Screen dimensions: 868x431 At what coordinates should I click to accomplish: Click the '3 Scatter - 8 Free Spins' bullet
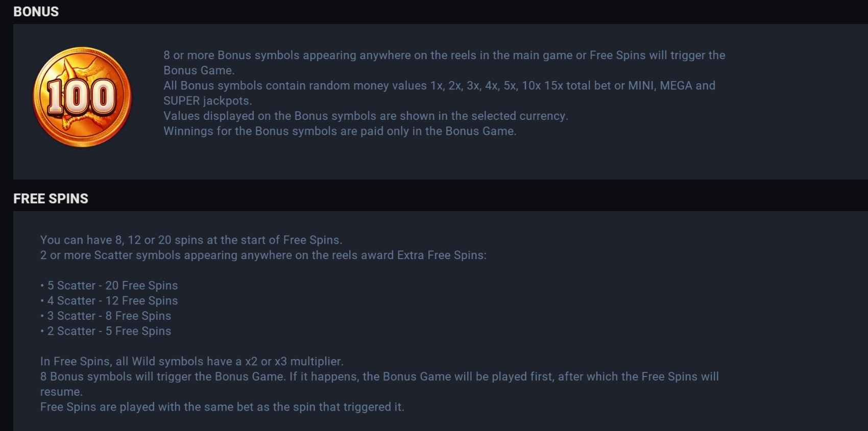click(x=106, y=316)
